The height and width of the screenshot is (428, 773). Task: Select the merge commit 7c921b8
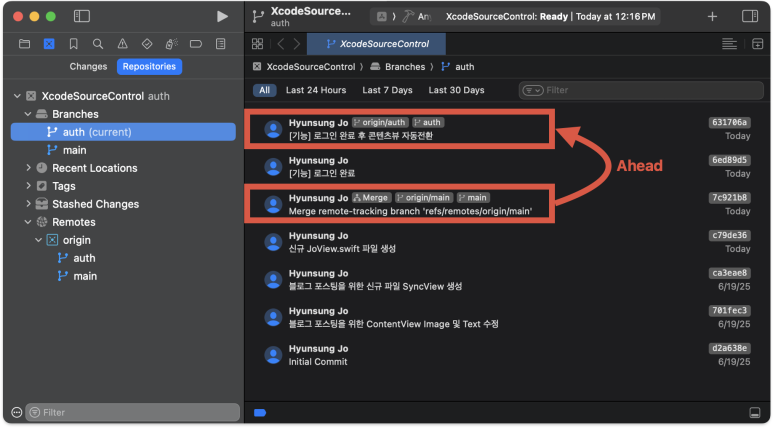[x=507, y=204]
